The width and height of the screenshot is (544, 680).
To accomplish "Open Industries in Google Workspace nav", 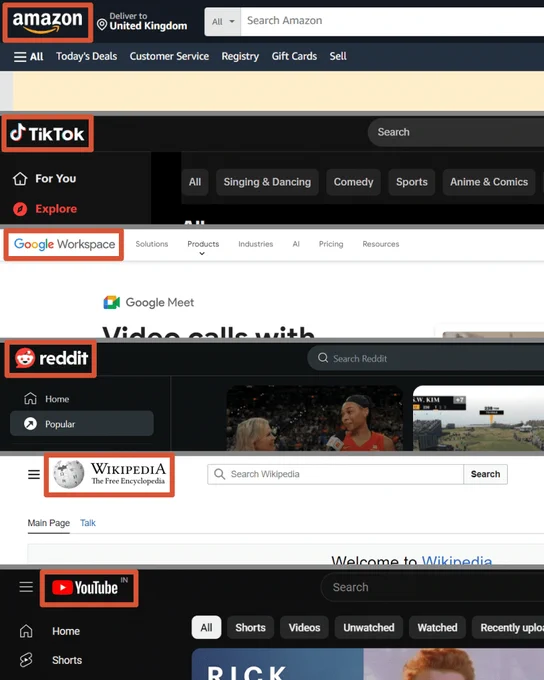I will [x=256, y=244].
